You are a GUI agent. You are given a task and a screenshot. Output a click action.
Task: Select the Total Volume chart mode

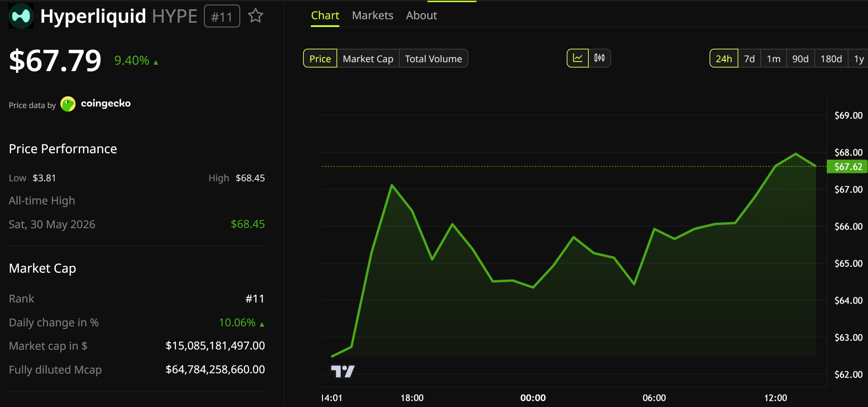coord(433,58)
